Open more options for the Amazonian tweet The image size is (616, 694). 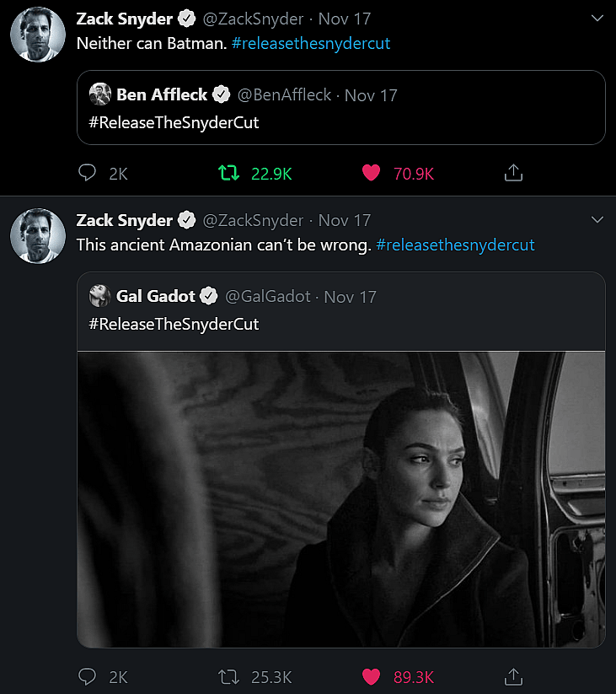(597, 220)
